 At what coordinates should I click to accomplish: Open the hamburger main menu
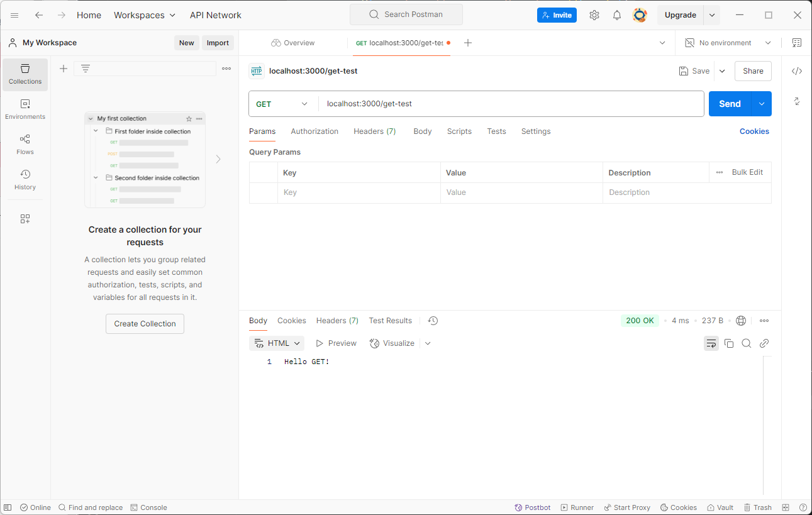click(x=14, y=15)
